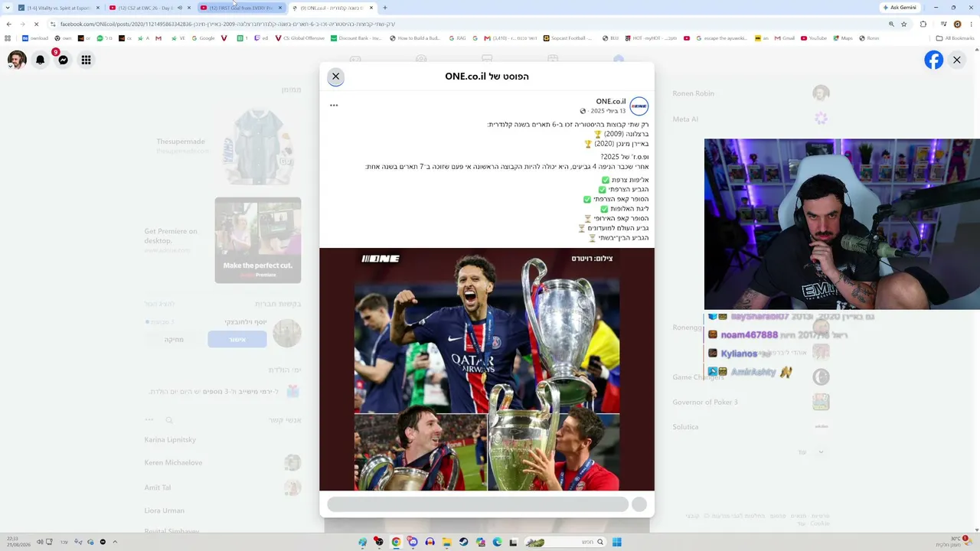Stop loading the current page
Screen dimensions: 980x551
36,24
